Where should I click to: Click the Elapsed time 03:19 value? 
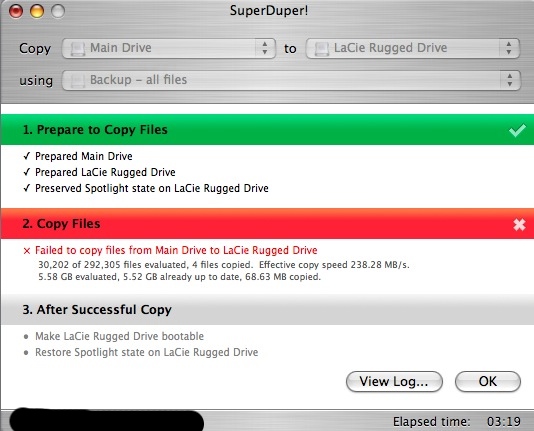[504, 422]
